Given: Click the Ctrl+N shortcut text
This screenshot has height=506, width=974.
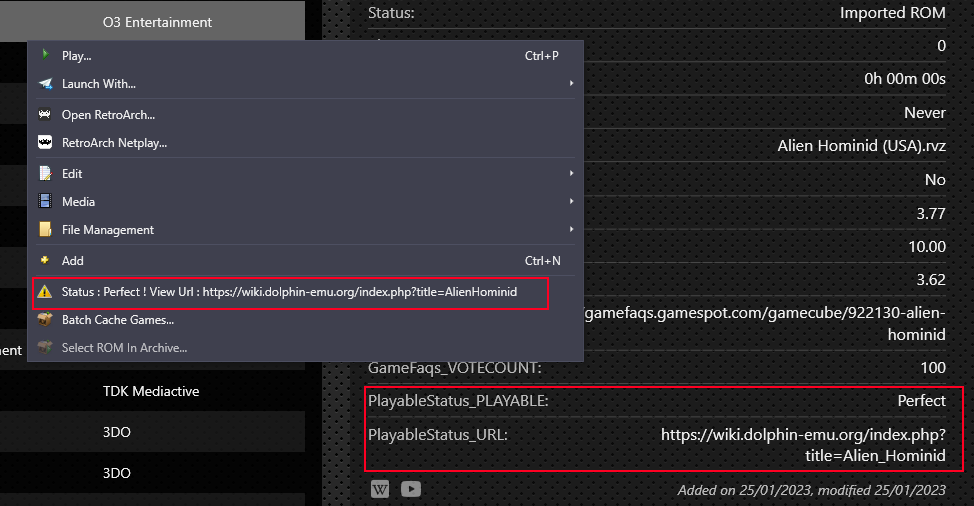Looking at the screenshot, I should [542, 261].
